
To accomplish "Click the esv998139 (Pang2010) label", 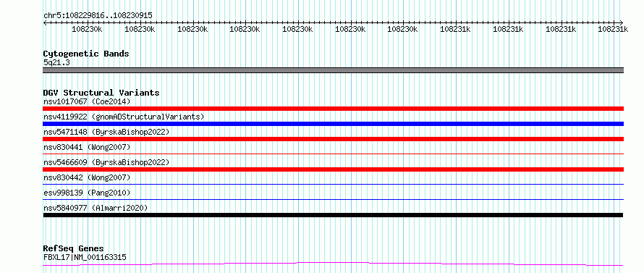I will point(87,193).
